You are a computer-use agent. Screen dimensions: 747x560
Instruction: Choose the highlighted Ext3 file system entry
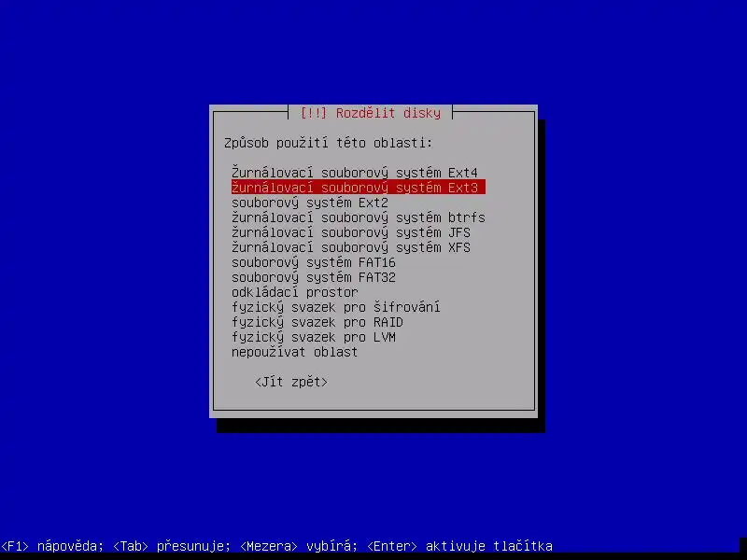[x=359, y=188]
